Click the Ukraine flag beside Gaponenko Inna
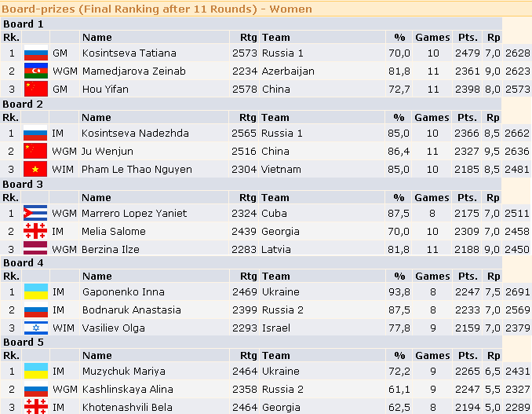Viewport: 532px width, 414px height. coord(36,293)
